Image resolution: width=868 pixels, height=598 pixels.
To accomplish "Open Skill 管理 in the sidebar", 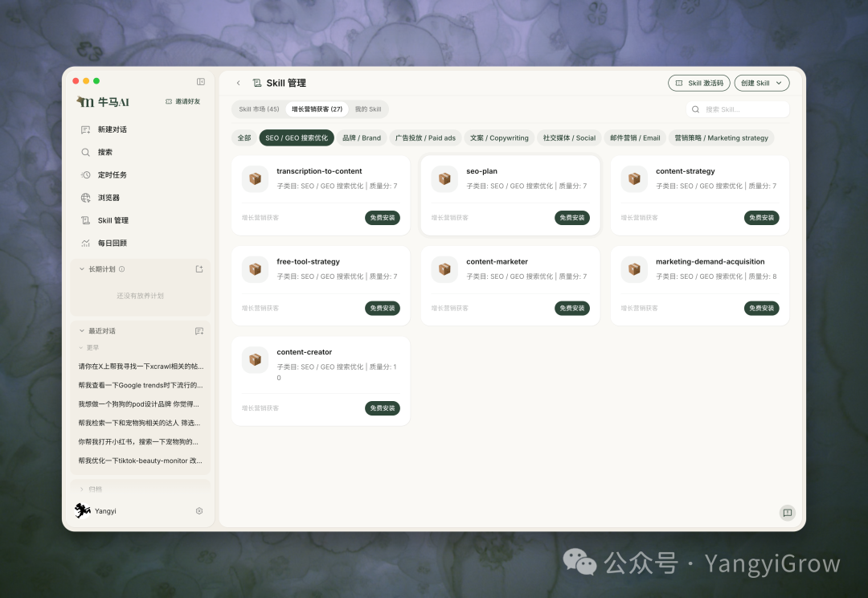I will click(140, 220).
